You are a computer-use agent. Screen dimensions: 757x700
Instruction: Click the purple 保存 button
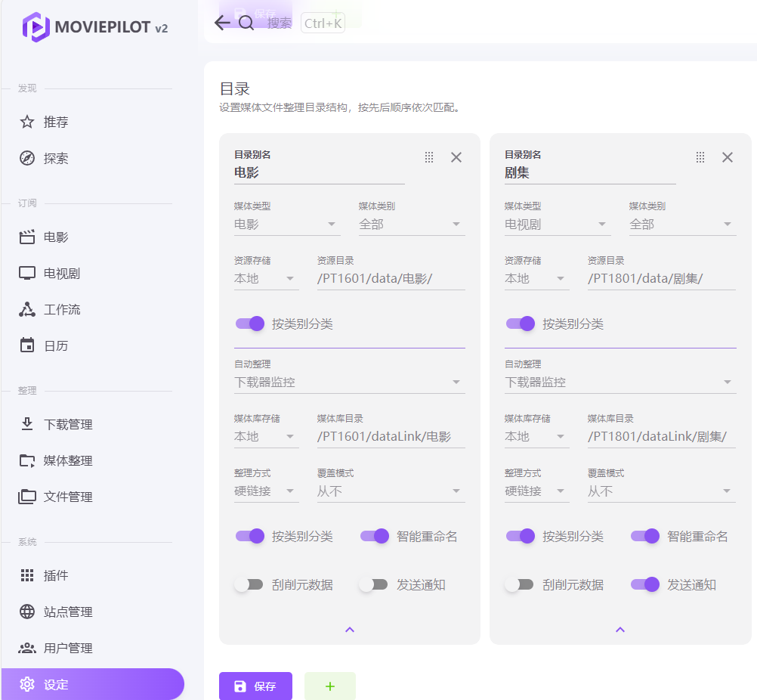click(x=255, y=686)
